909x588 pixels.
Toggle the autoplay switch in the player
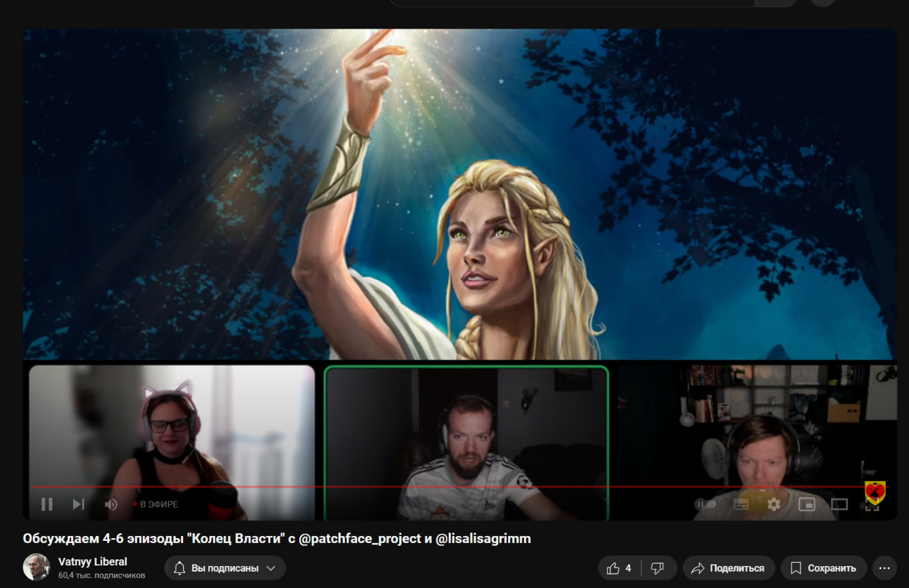[x=706, y=505]
